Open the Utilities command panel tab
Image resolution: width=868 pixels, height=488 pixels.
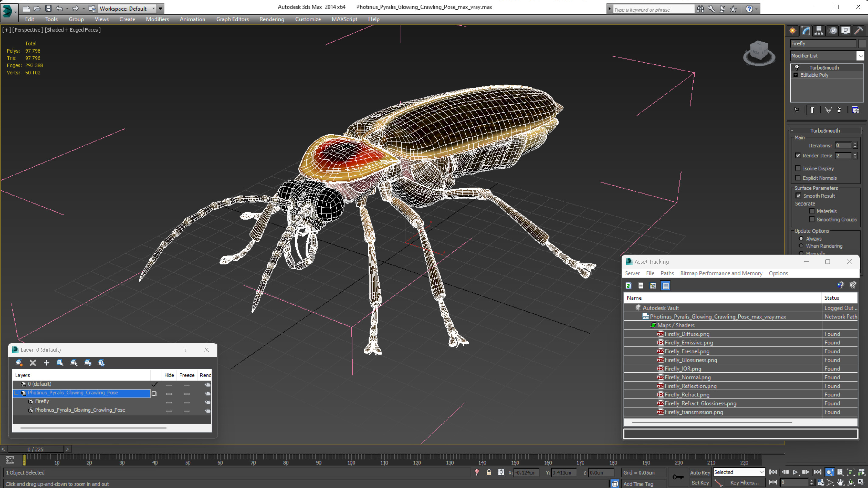tap(859, 31)
